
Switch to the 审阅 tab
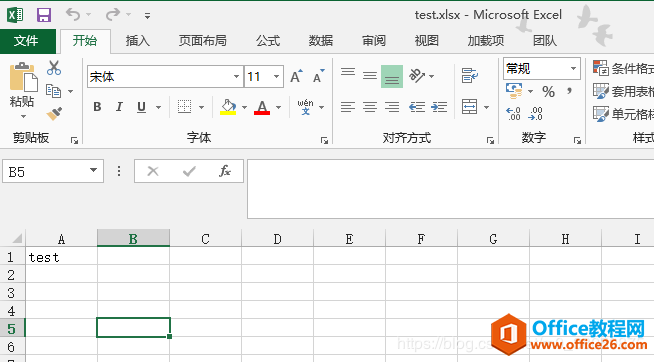click(374, 41)
